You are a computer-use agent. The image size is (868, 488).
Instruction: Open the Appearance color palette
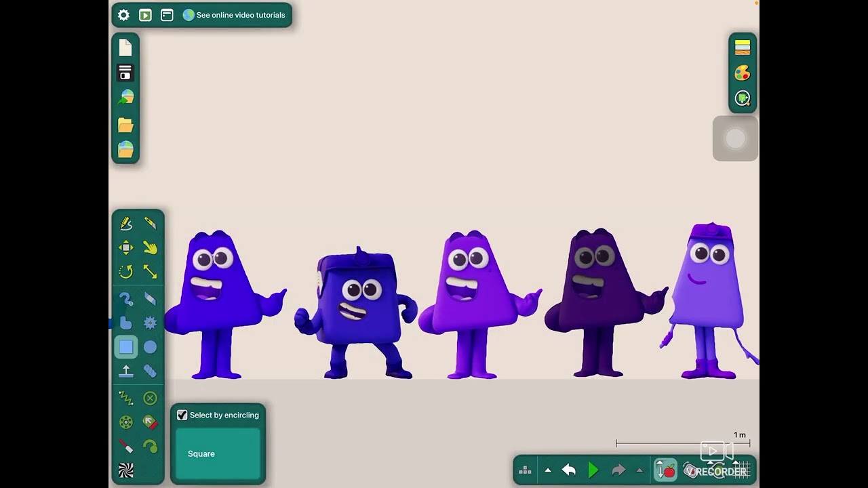click(743, 73)
